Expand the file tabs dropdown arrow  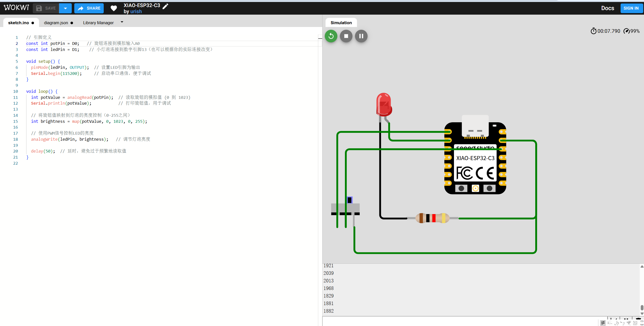tap(122, 22)
